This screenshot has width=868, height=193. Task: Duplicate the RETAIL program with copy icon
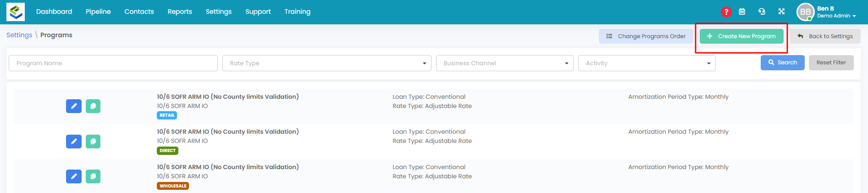tap(93, 106)
